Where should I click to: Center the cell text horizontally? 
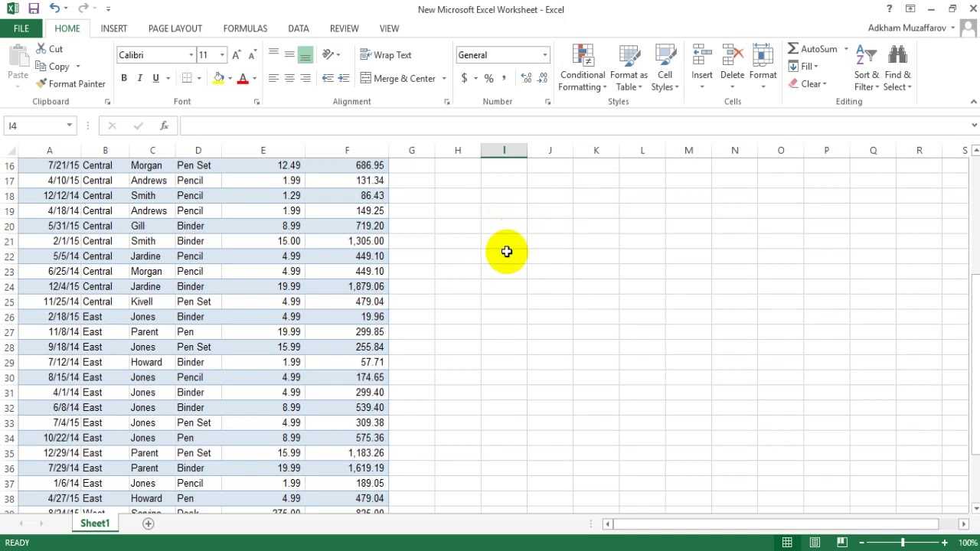click(x=289, y=79)
